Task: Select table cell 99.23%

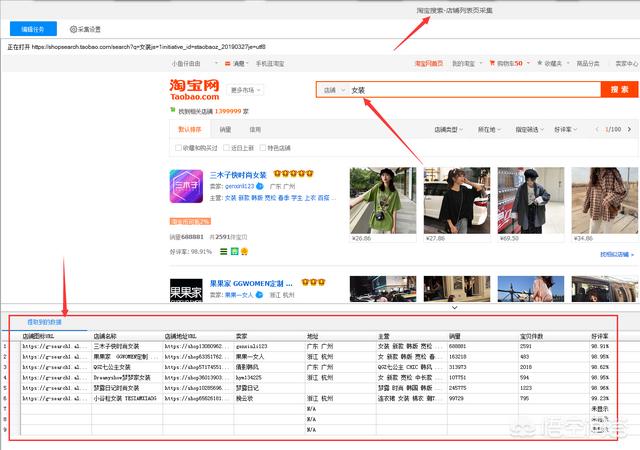Action: [602, 398]
